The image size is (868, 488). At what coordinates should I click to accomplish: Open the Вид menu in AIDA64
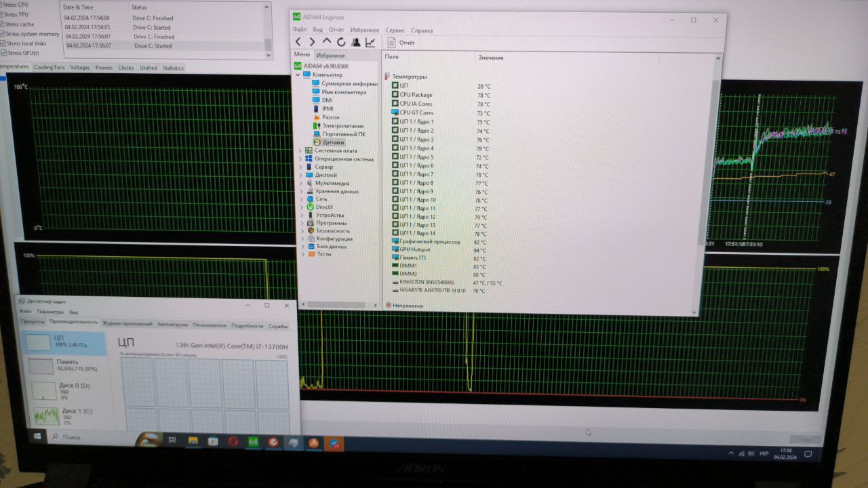318,30
